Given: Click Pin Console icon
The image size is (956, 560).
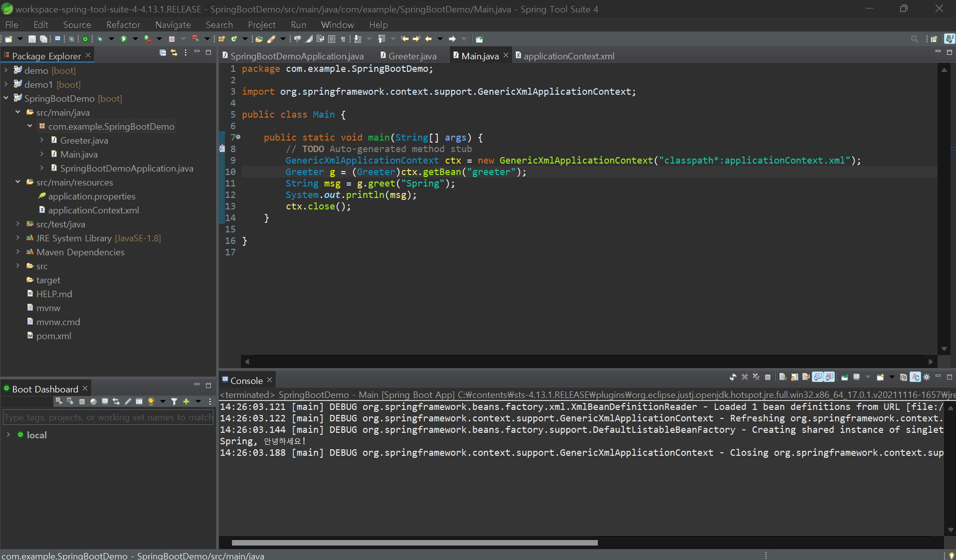Looking at the screenshot, I should point(844,377).
